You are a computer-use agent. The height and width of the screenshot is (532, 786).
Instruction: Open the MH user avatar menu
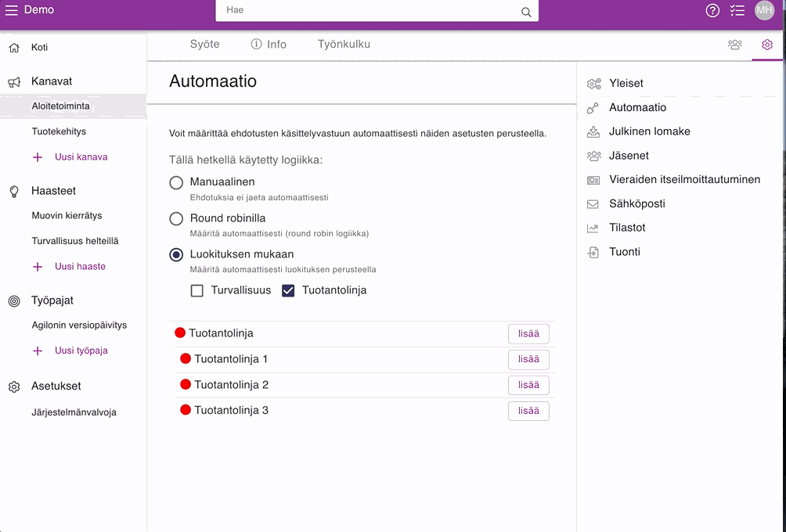(x=764, y=10)
